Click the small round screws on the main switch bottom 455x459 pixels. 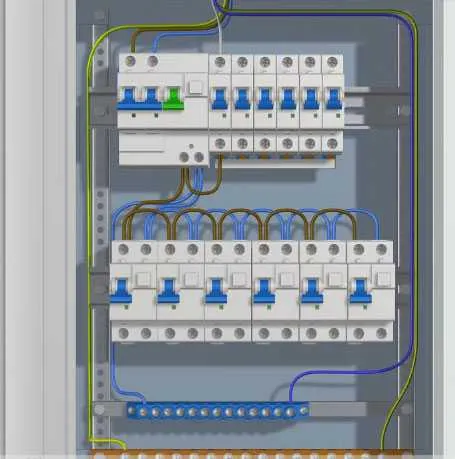point(191,157)
